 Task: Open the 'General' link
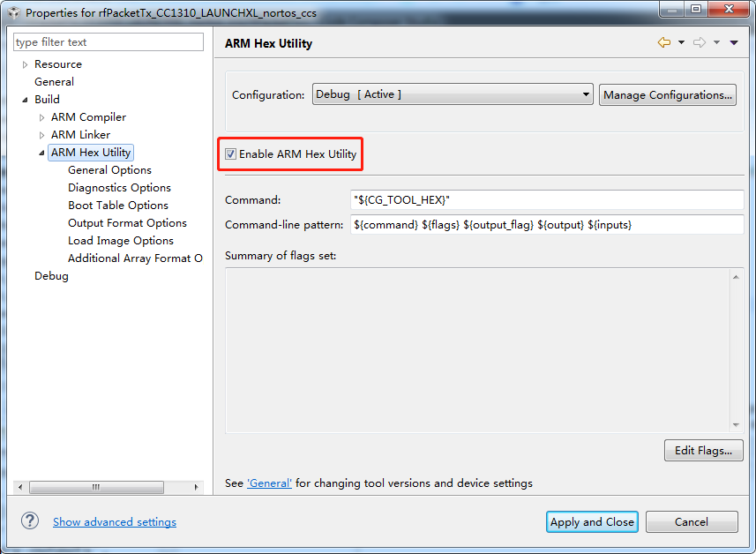tap(269, 483)
